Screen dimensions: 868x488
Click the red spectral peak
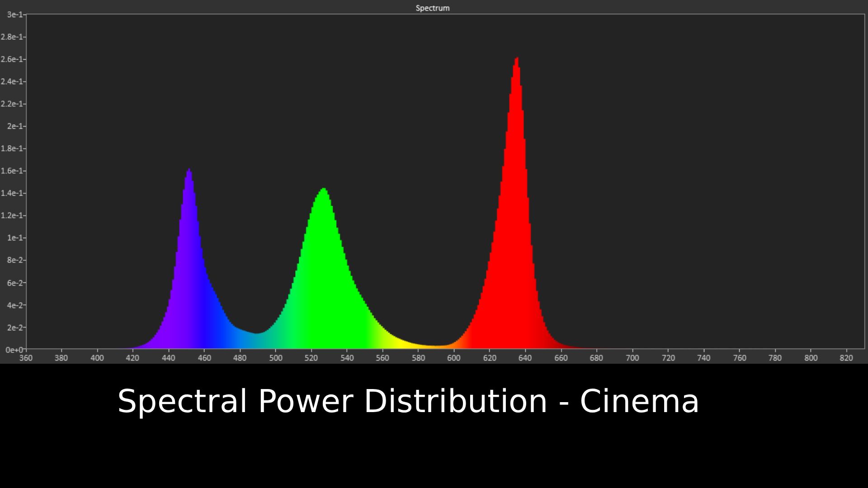pos(516,203)
